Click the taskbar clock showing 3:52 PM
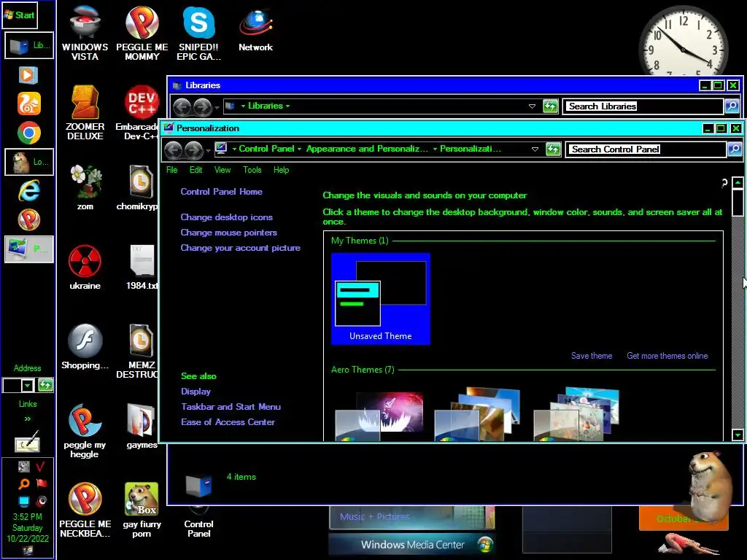The height and width of the screenshot is (560, 747). coord(28,528)
